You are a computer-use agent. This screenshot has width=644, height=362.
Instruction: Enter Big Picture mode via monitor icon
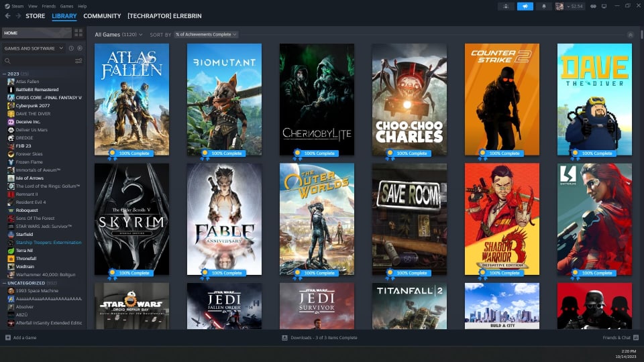click(x=604, y=6)
